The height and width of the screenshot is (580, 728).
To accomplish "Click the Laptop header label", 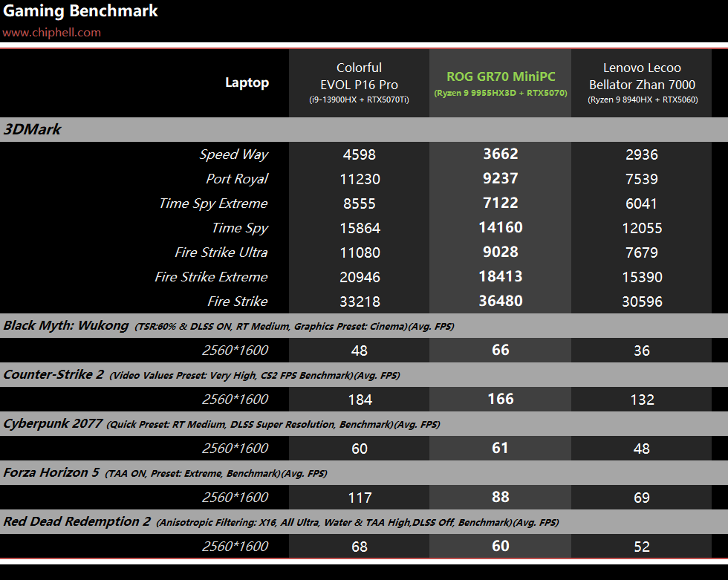I will 247,82.
